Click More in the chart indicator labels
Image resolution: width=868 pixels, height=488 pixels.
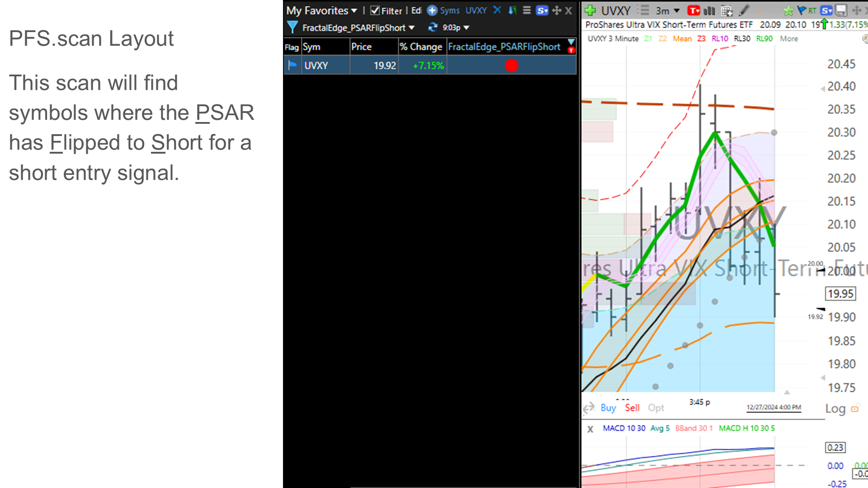pyautogui.click(x=789, y=39)
